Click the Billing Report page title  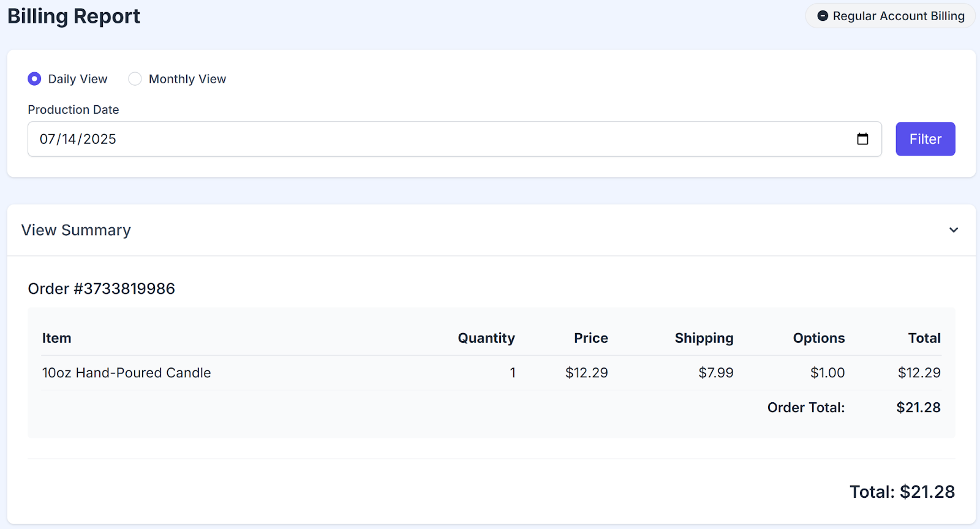[73, 16]
